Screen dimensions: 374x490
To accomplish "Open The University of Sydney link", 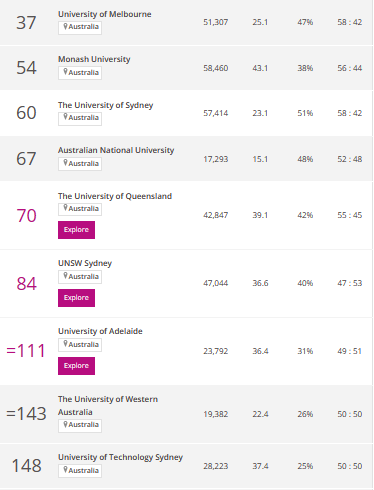I will [105, 105].
